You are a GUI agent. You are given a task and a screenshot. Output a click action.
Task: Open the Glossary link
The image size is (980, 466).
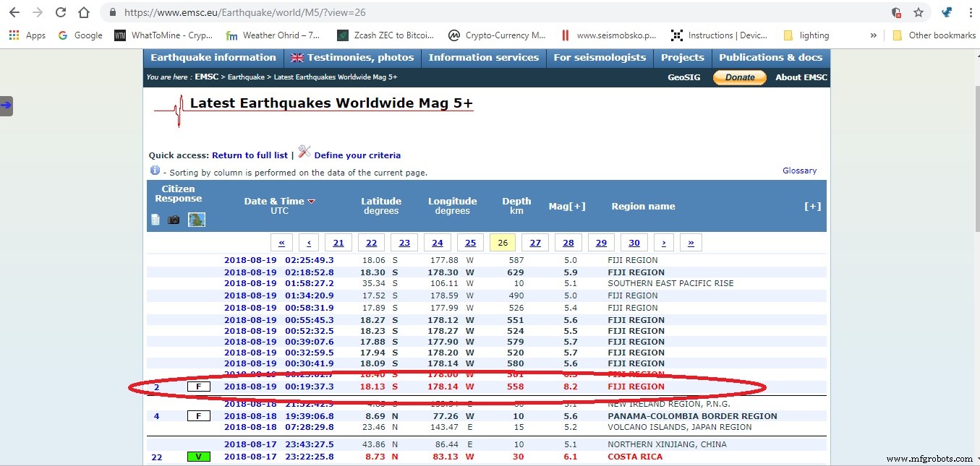click(x=799, y=171)
